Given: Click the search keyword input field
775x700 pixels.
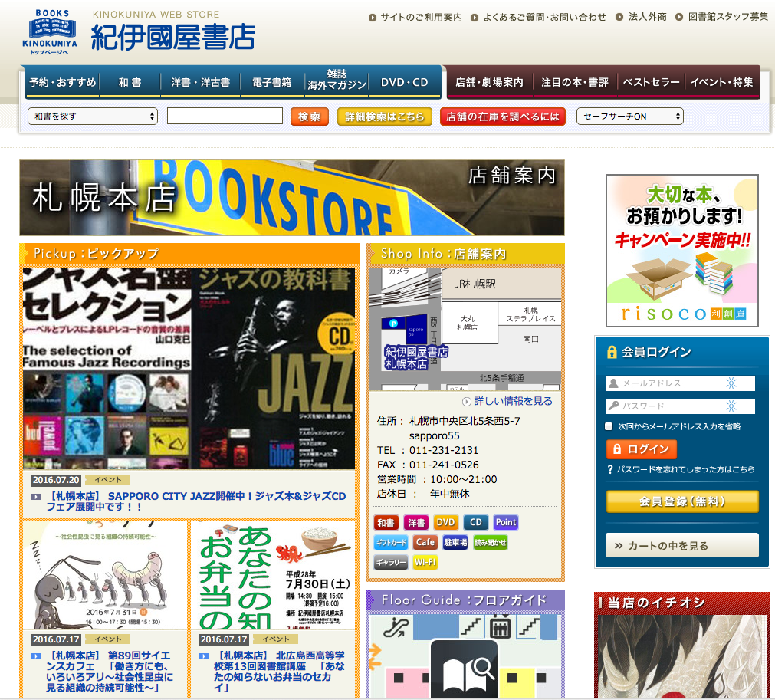Looking at the screenshot, I should 225,117.
